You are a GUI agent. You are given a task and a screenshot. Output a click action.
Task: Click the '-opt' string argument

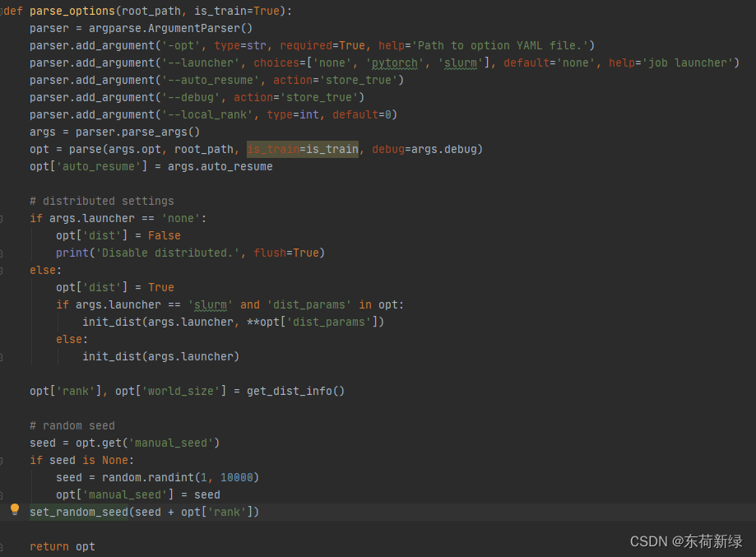click(x=181, y=46)
